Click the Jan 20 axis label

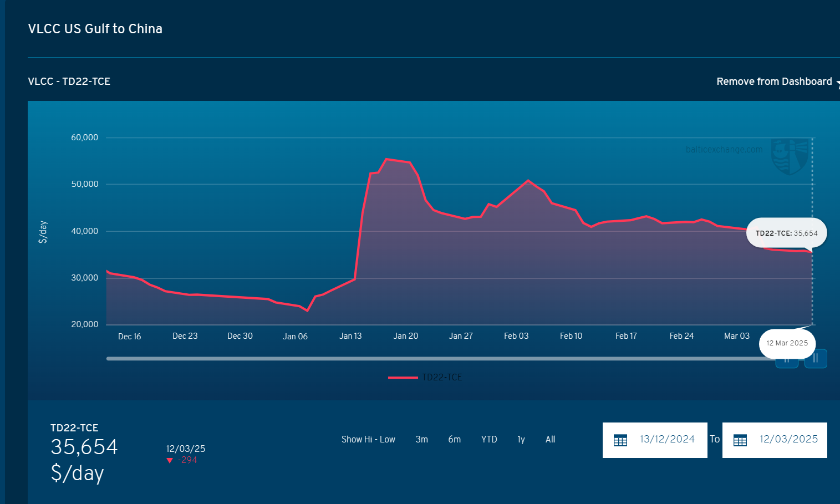click(x=406, y=336)
